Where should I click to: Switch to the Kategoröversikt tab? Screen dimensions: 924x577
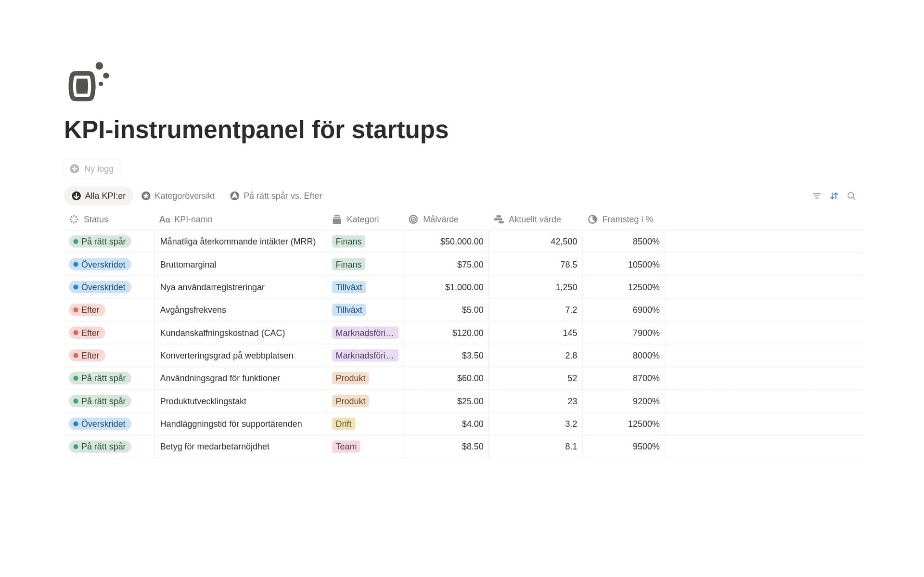[178, 196]
